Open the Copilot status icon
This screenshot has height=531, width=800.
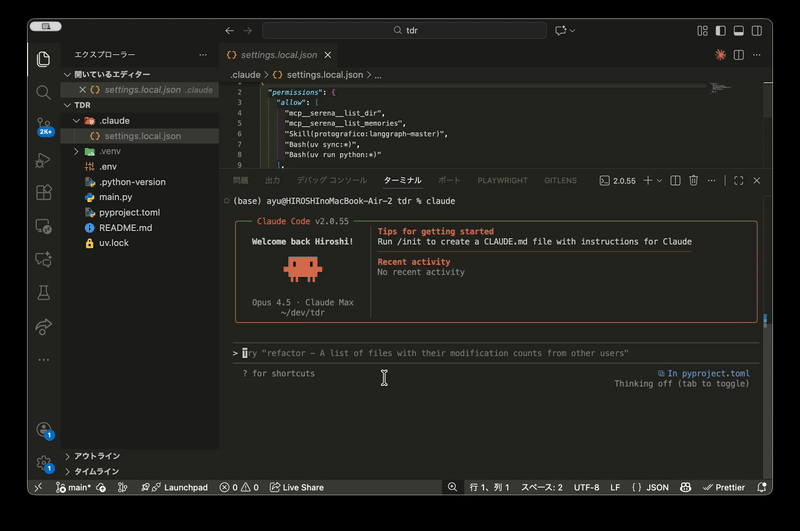[x=685, y=487]
